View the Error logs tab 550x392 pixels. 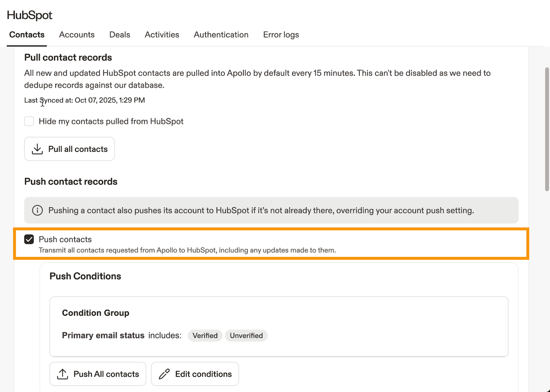[x=281, y=35]
